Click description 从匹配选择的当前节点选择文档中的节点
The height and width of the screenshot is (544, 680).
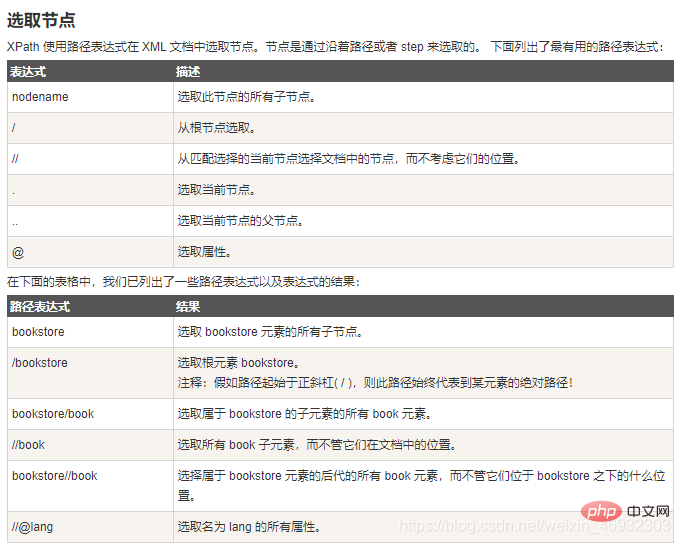pyautogui.click(x=349, y=159)
